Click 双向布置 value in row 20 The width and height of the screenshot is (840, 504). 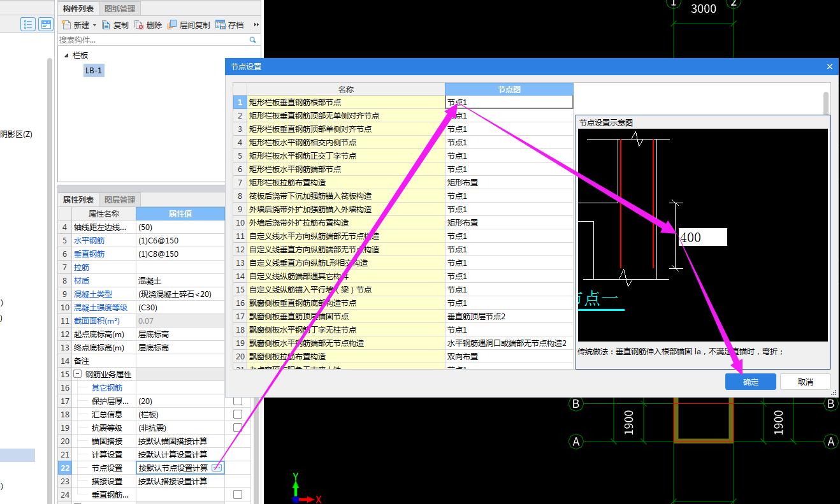pyautogui.click(x=509, y=357)
